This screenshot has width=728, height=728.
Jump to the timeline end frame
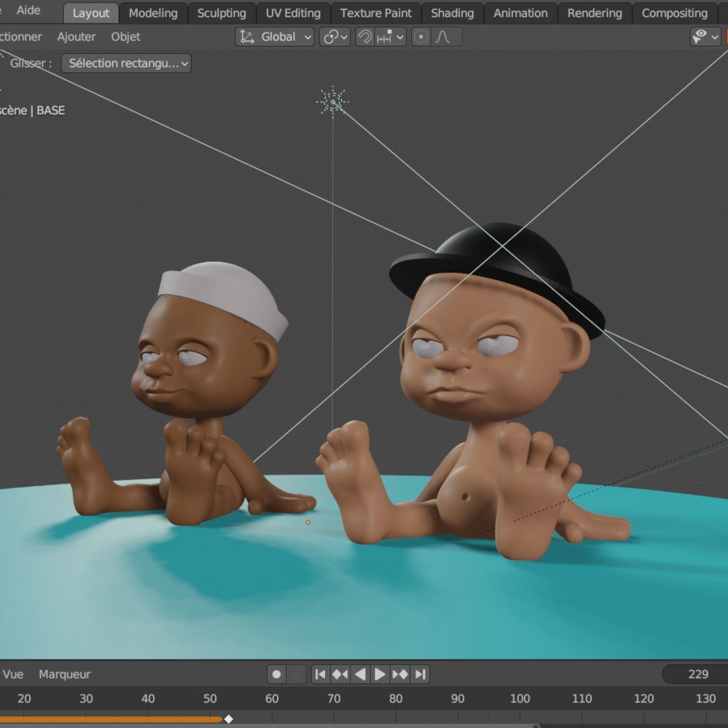click(x=420, y=674)
